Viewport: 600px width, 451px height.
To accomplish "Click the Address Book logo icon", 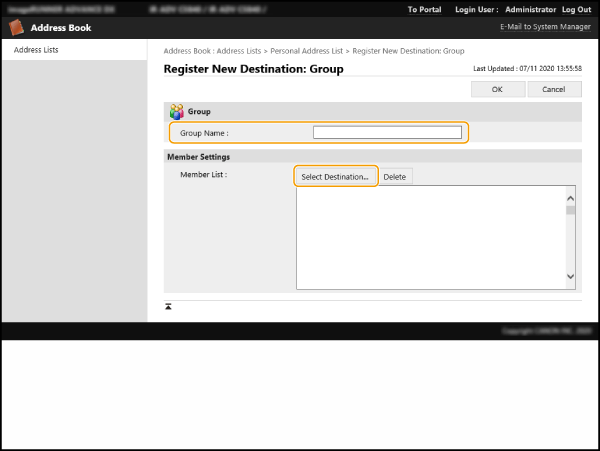I will [16, 28].
